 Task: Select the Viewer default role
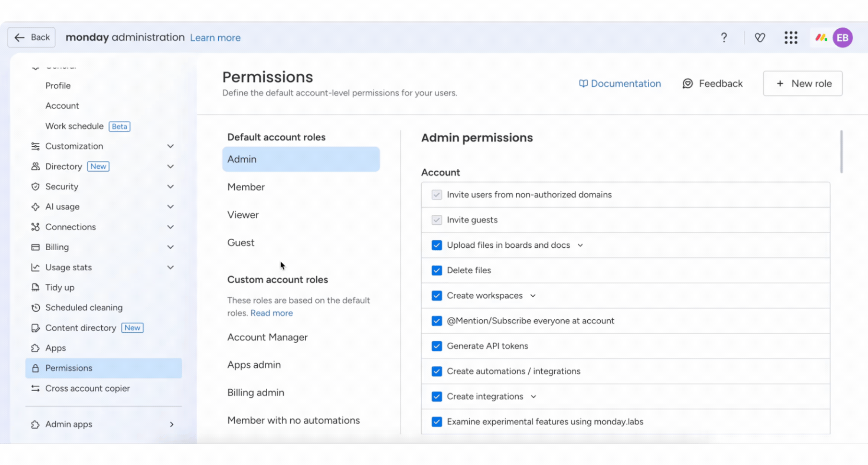coord(301,215)
